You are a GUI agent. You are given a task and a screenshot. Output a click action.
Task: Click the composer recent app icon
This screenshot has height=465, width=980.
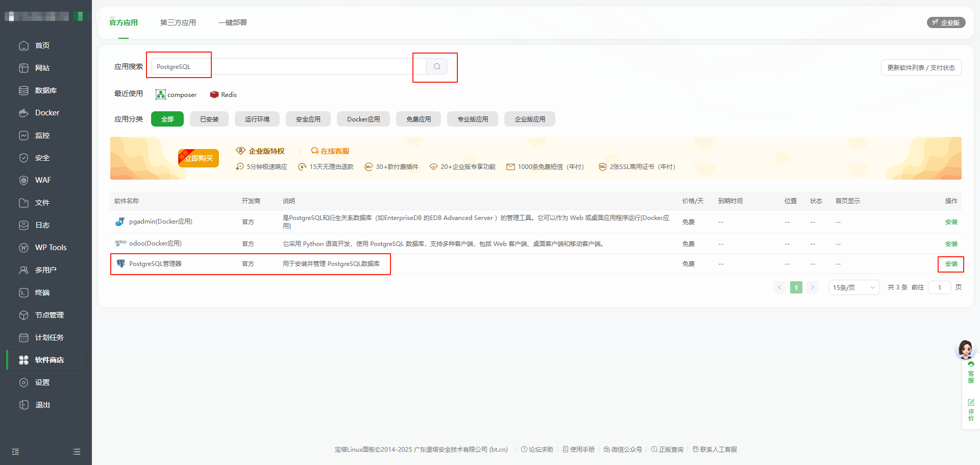point(160,94)
